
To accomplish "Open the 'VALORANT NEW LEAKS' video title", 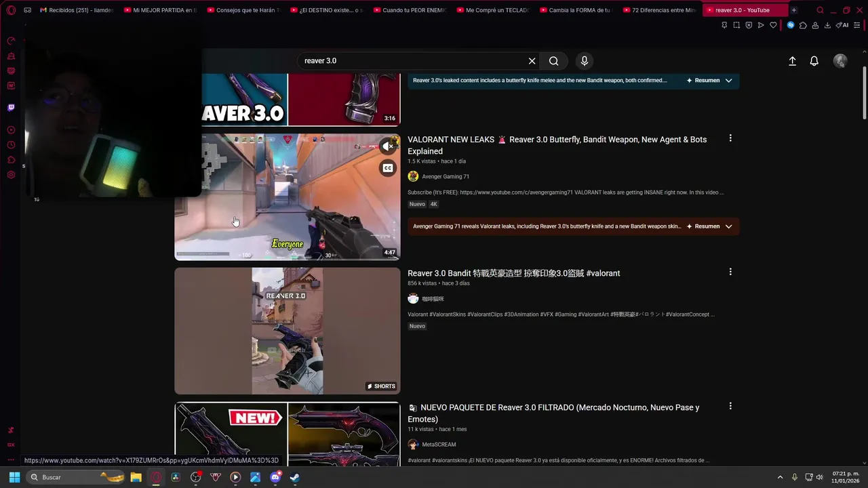I will [x=557, y=145].
